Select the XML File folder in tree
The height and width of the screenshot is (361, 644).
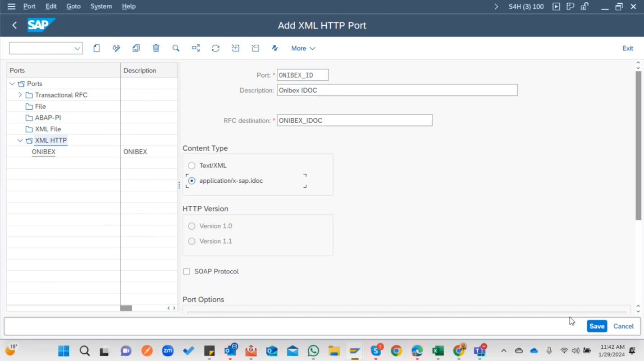[48, 129]
